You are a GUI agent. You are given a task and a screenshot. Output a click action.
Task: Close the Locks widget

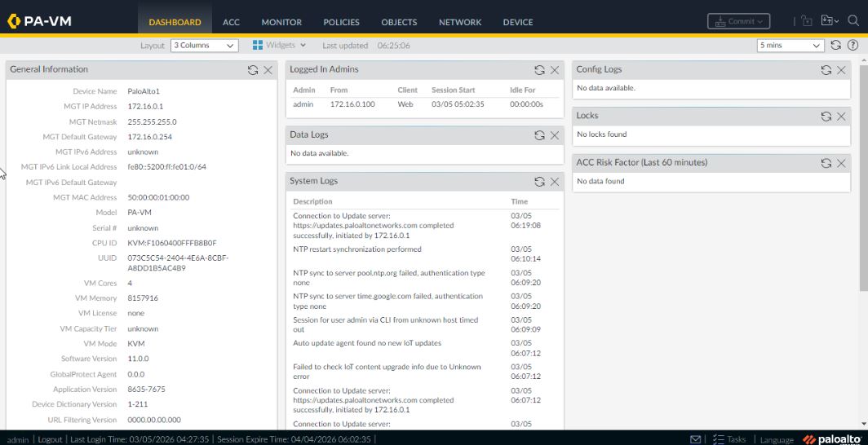tap(841, 117)
